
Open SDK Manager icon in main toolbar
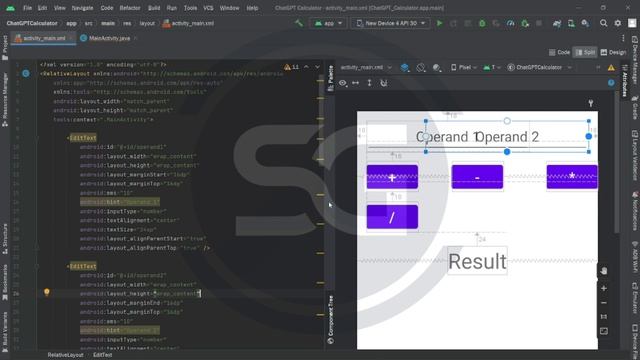(x=585, y=23)
